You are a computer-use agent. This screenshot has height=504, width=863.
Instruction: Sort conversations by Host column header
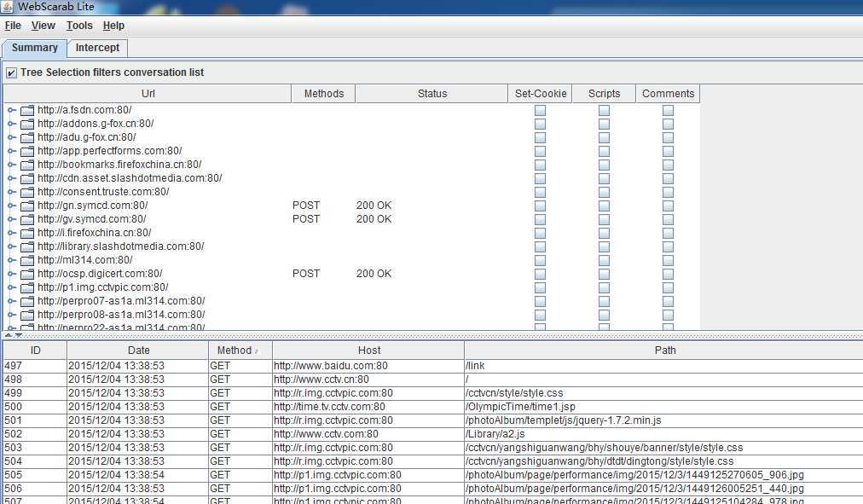click(368, 350)
